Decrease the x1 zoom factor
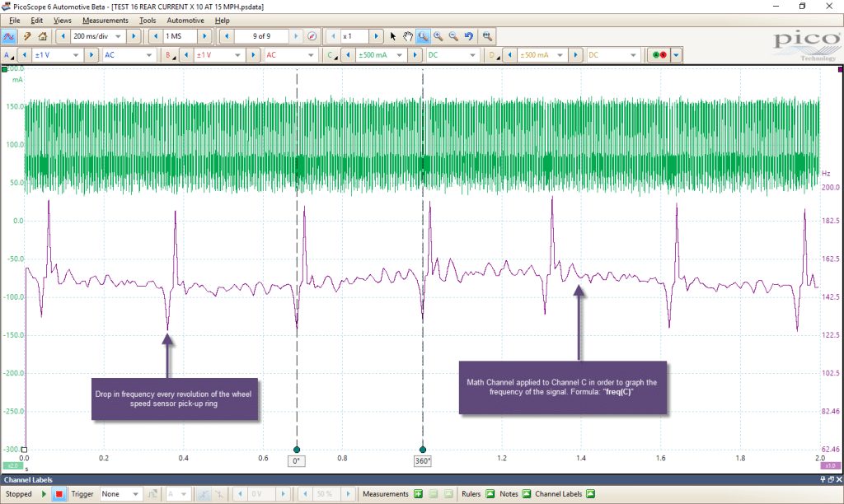Viewport: 844px width, 504px height. 333,36
